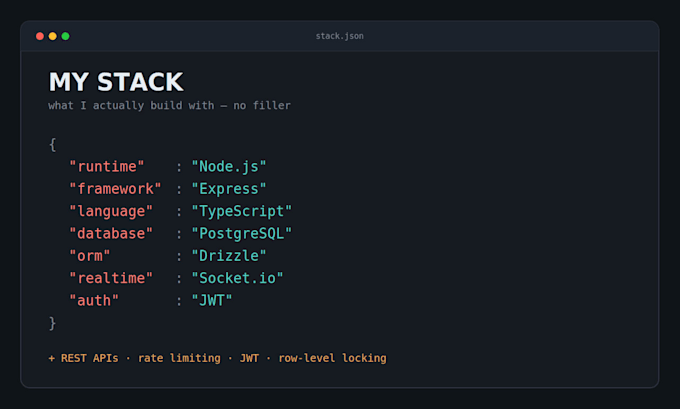Click the "language" key
680x409 pixels.
pyautogui.click(x=111, y=211)
